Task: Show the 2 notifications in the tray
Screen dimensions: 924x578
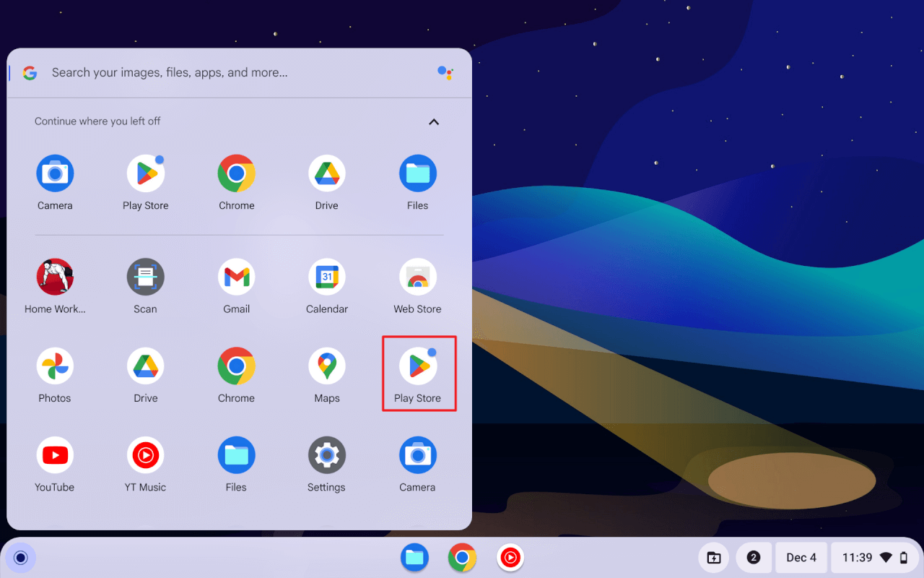Action: (x=754, y=558)
